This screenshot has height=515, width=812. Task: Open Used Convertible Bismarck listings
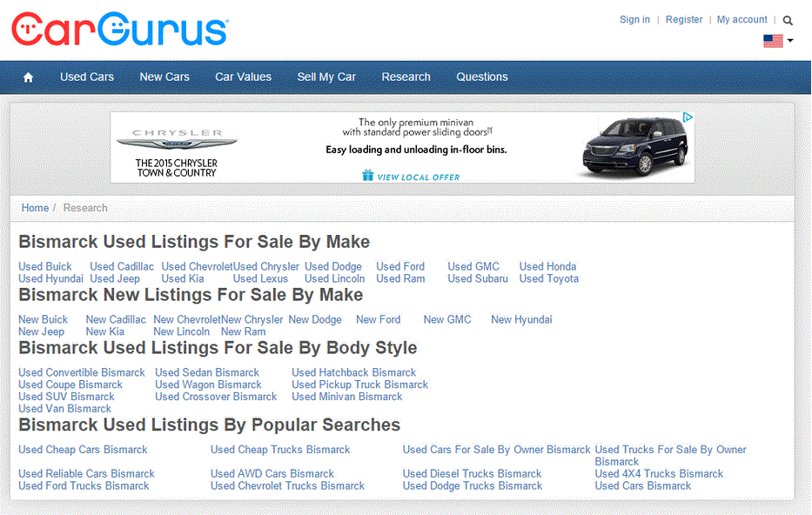point(82,372)
